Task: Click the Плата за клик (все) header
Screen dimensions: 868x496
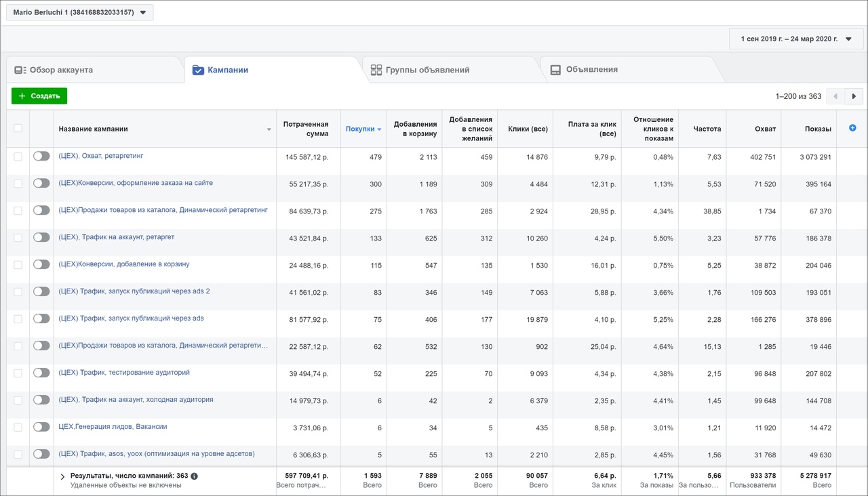Action: pyautogui.click(x=593, y=129)
